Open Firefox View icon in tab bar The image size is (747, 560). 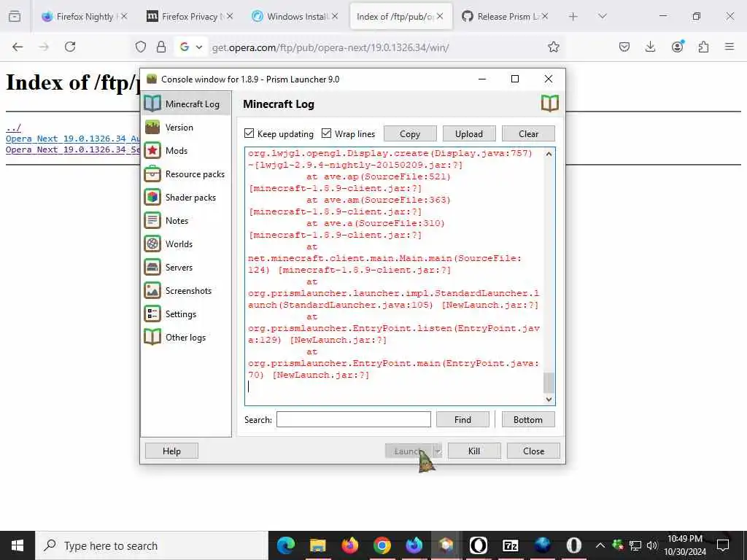coord(15,17)
